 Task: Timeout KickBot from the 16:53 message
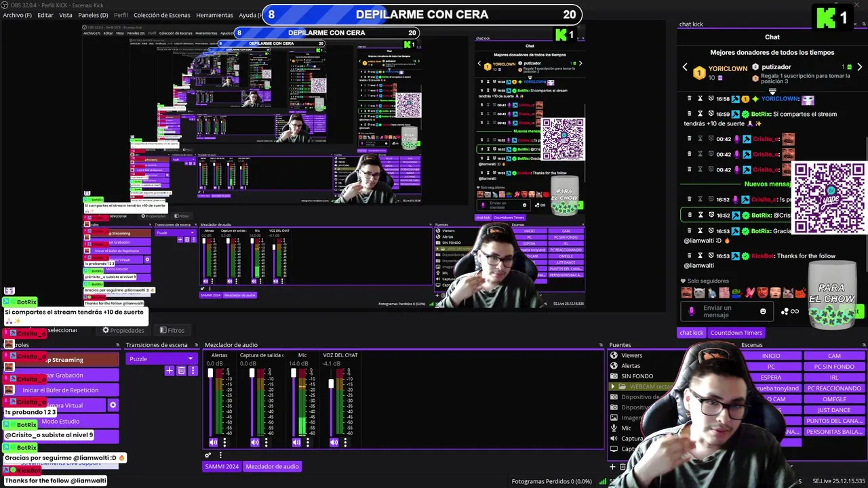pyautogui.click(x=701, y=256)
